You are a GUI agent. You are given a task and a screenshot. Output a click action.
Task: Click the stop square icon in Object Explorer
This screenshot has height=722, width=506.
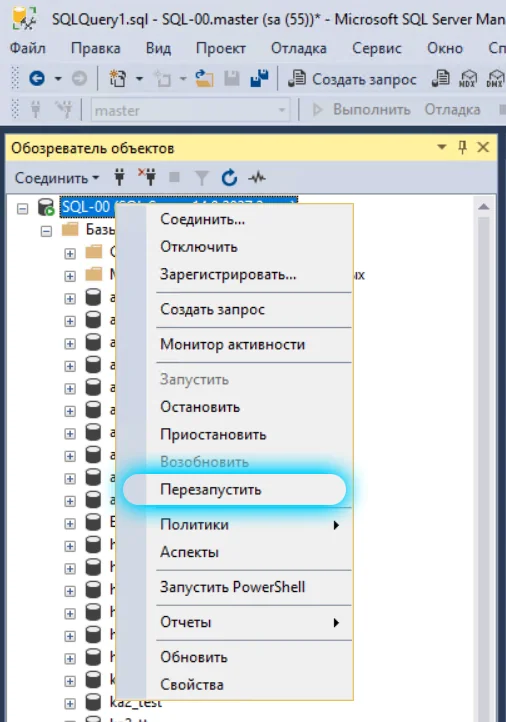coord(174,177)
